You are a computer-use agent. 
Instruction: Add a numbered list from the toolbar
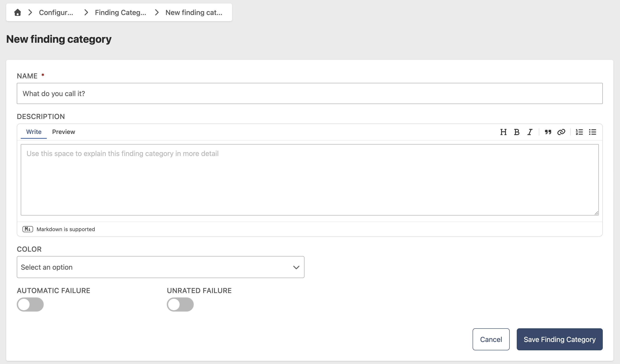coord(579,132)
